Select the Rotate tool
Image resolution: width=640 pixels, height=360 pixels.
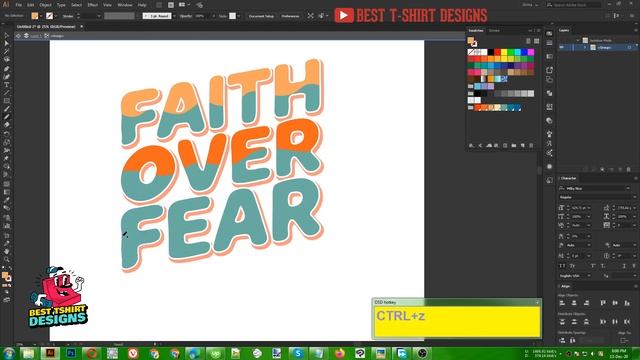click(x=7, y=134)
